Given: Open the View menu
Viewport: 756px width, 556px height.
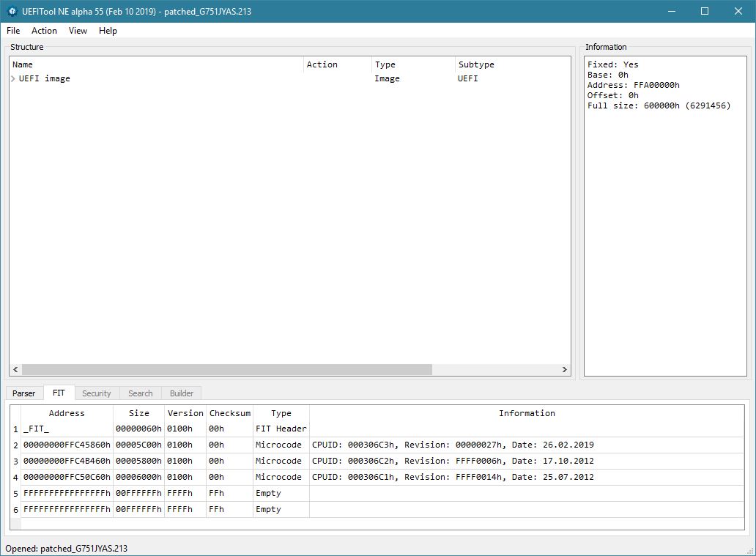Looking at the screenshot, I should click(78, 30).
